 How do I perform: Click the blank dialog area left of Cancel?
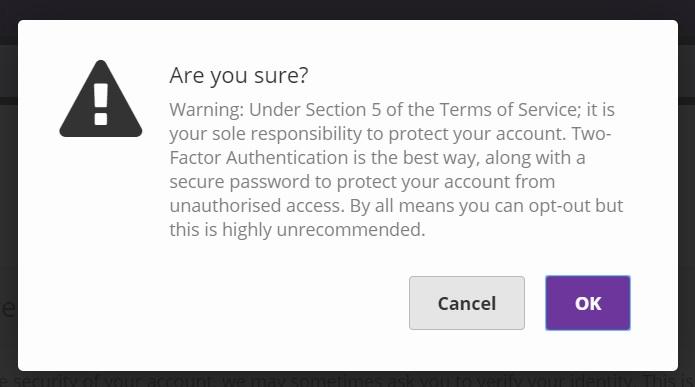pos(213,303)
